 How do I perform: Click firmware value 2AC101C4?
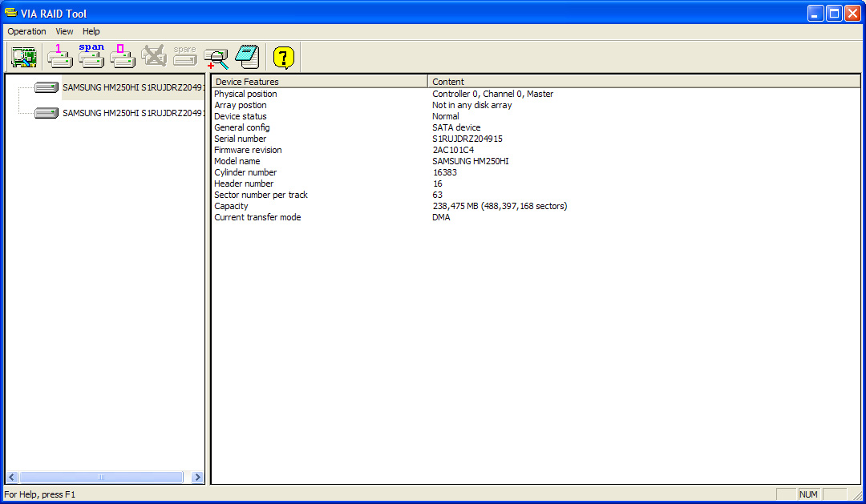[x=453, y=150]
